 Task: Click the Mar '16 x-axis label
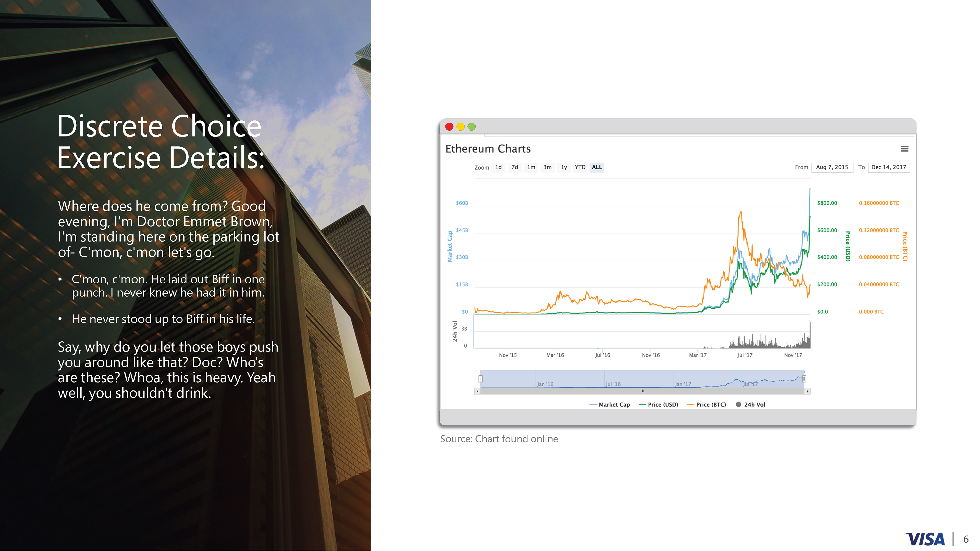555,355
